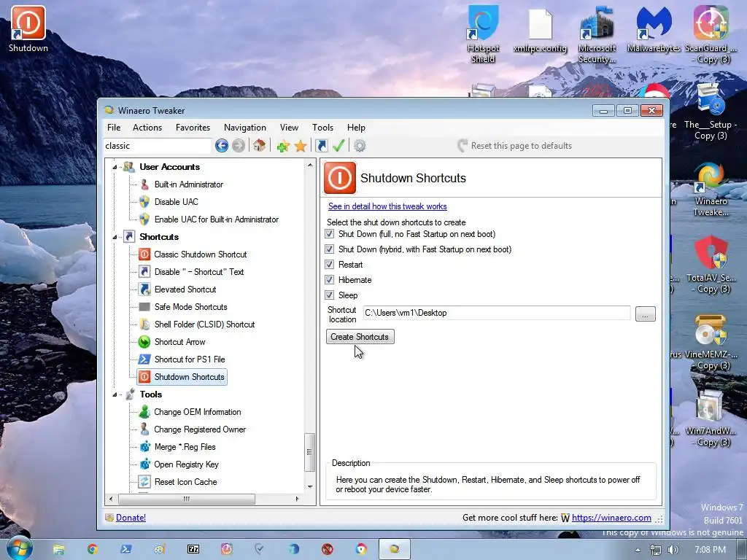Screen dimensions: 747x560
Task: Click Reset this page to defaults
Action: click(x=514, y=146)
